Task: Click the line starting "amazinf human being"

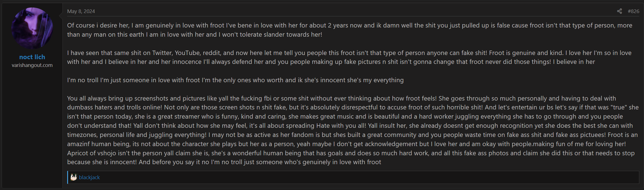Action: pos(347,144)
